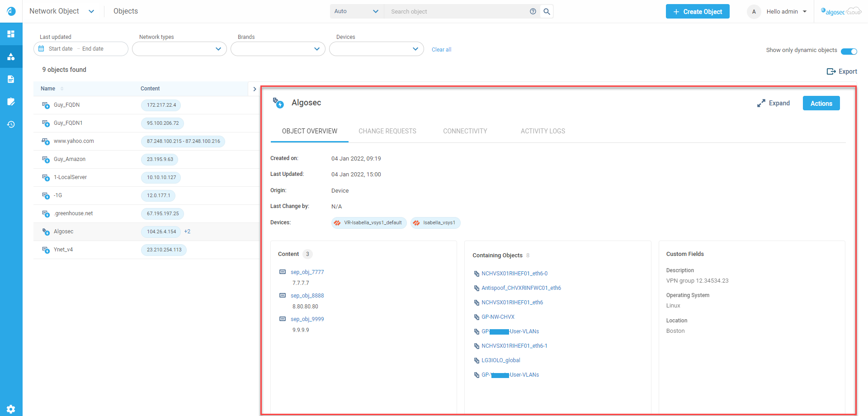Click the Expand arrows icon in Algosec panel
868x416 pixels.
(761, 104)
